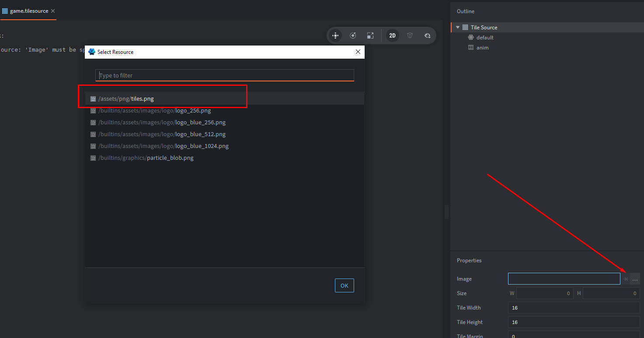This screenshot has height=338, width=644.
Task: Select the Rotate tool in scene toolbar
Action: 353,35
